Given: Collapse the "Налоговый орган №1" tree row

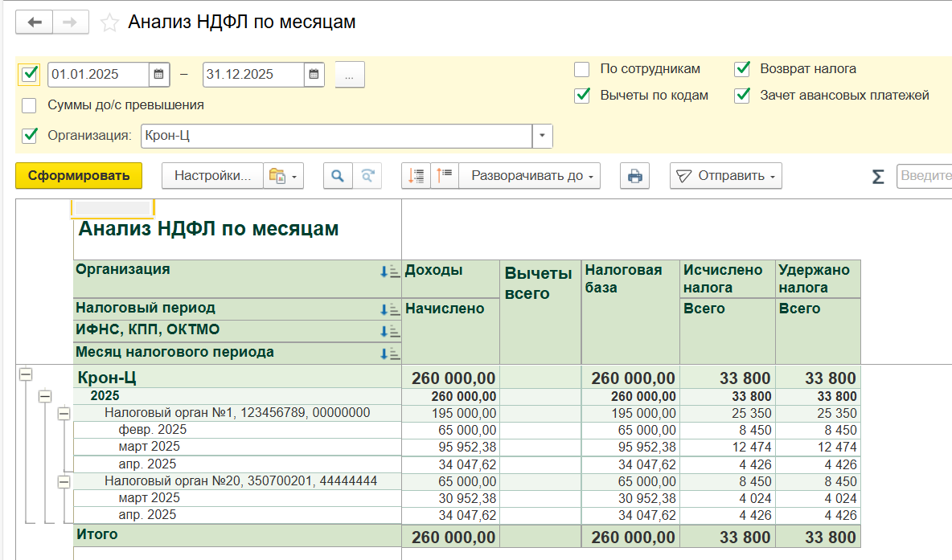Looking at the screenshot, I should point(63,412).
